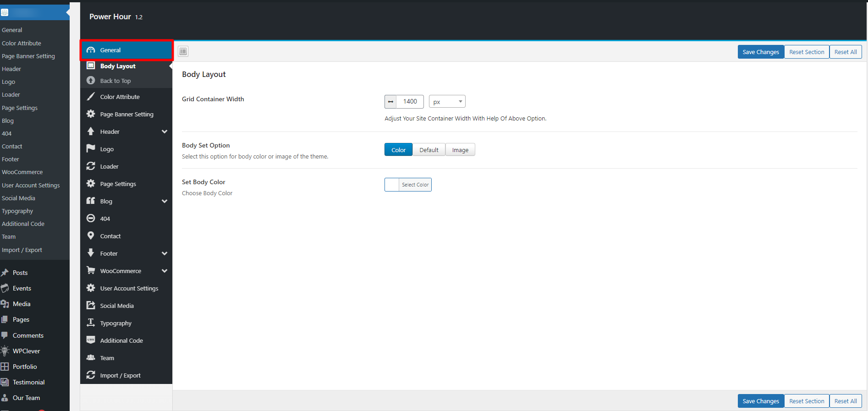Click the 404 minus-circle icon
This screenshot has width=868, height=411.
tap(91, 218)
